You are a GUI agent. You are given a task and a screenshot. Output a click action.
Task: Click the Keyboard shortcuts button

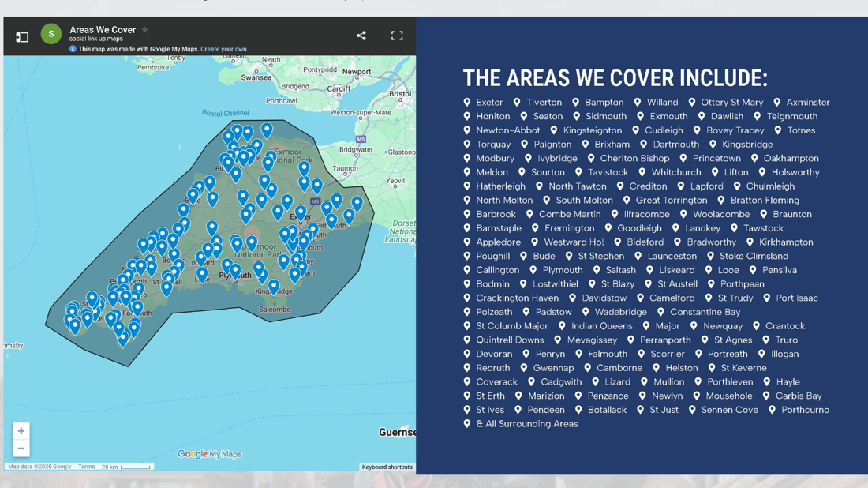pos(387,467)
